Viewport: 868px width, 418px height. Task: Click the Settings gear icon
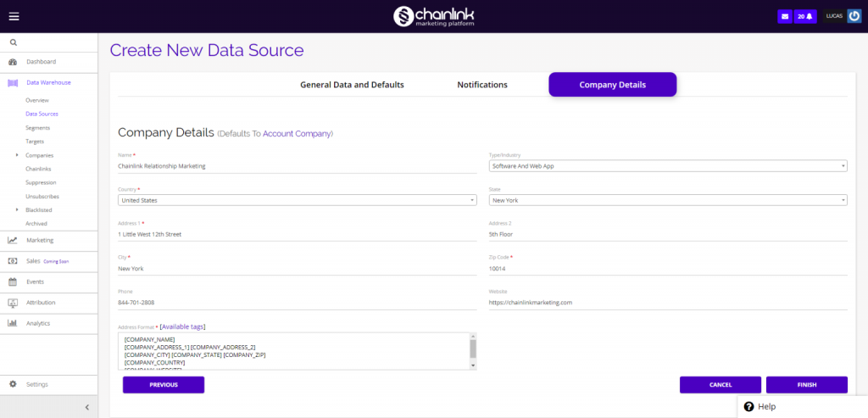(x=13, y=384)
